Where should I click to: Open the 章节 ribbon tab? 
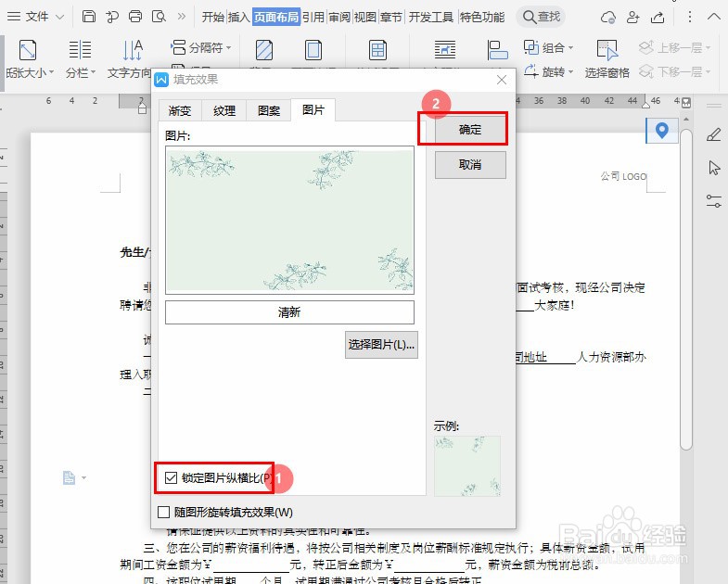[391, 18]
